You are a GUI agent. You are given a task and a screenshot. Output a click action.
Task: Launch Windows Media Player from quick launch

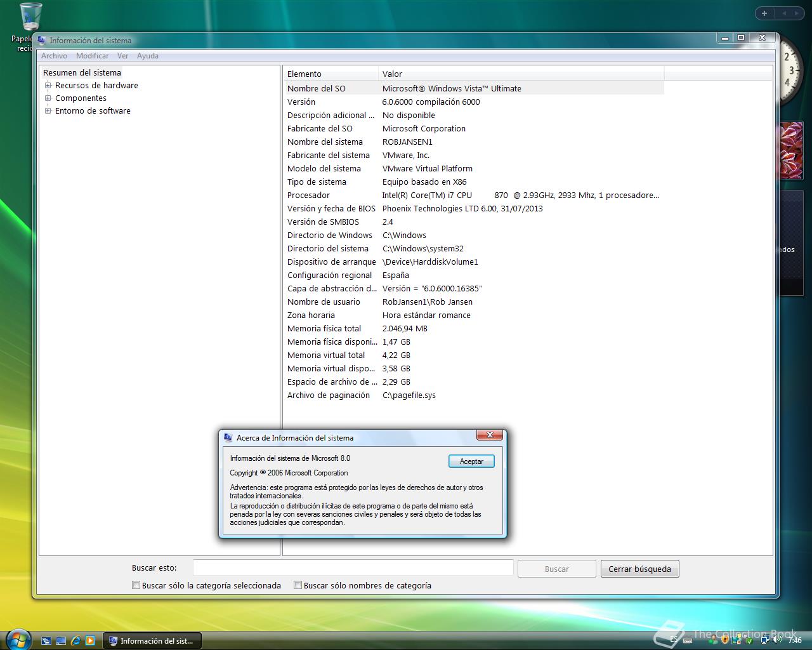point(90,641)
